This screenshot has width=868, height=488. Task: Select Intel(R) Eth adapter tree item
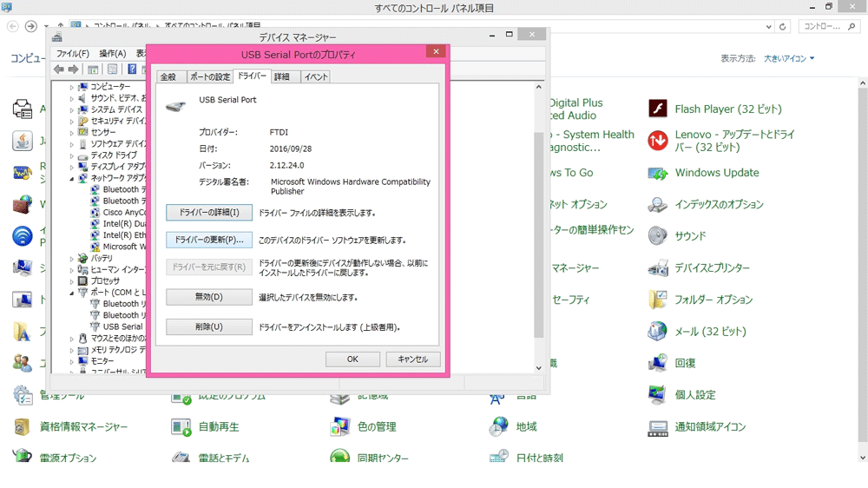[118, 234]
